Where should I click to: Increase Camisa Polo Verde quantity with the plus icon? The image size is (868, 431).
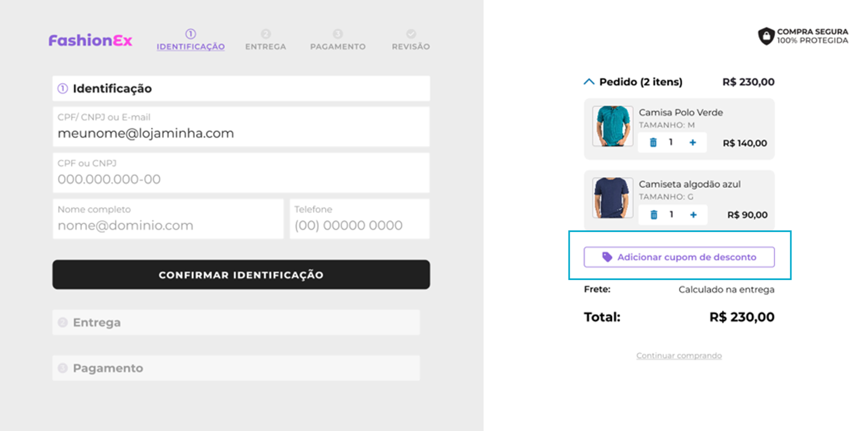tap(693, 142)
